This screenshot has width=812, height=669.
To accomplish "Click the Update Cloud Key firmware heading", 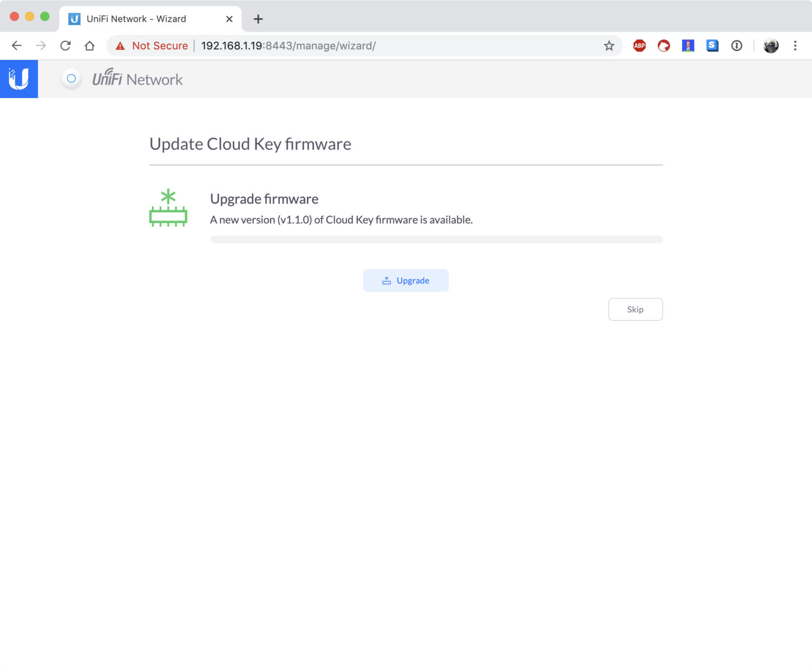I will click(250, 144).
